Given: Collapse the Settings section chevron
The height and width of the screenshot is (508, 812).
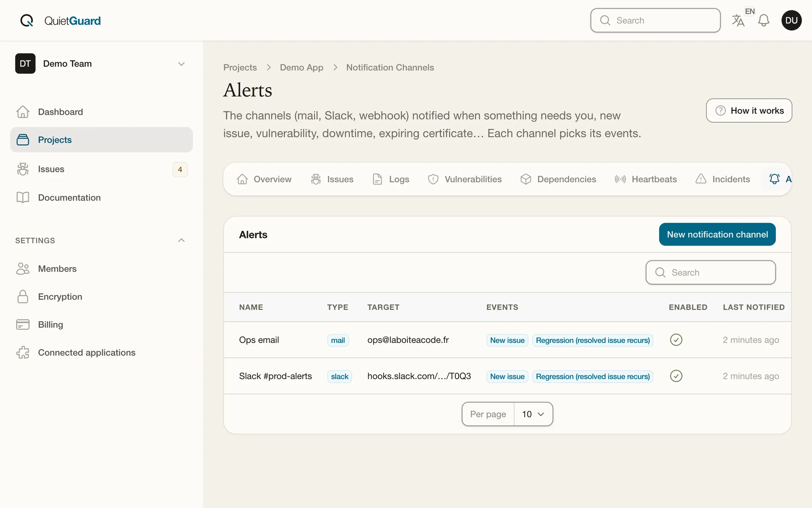Looking at the screenshot, I should [181, 240].
